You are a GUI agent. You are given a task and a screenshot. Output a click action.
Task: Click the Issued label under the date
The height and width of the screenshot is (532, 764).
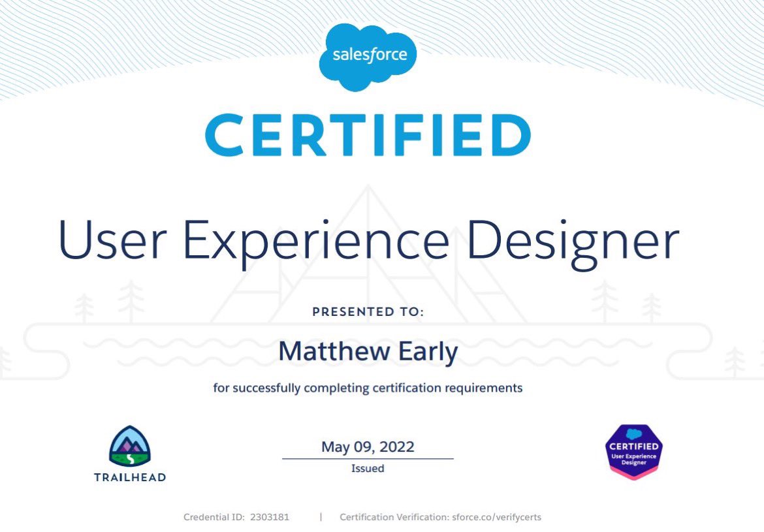(x=368, y=468)
